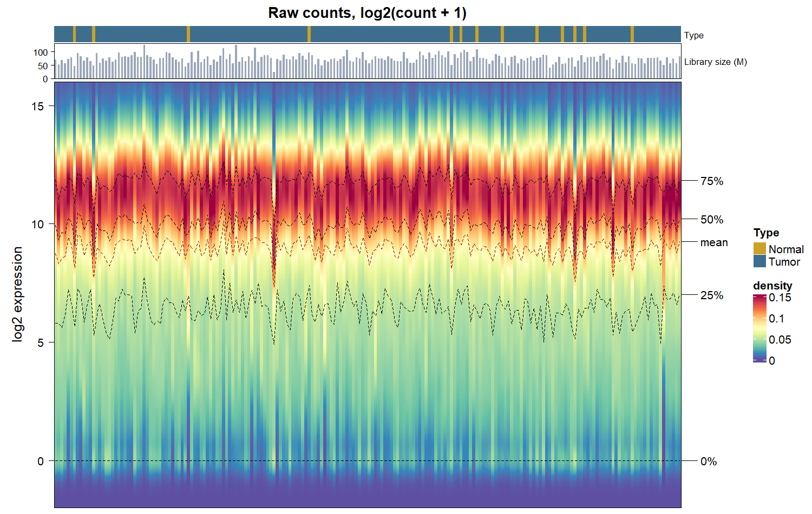The width and height of the screenshot is (812, 514).
Task: Click the main density heatmap body
Action: pos(368,295)
